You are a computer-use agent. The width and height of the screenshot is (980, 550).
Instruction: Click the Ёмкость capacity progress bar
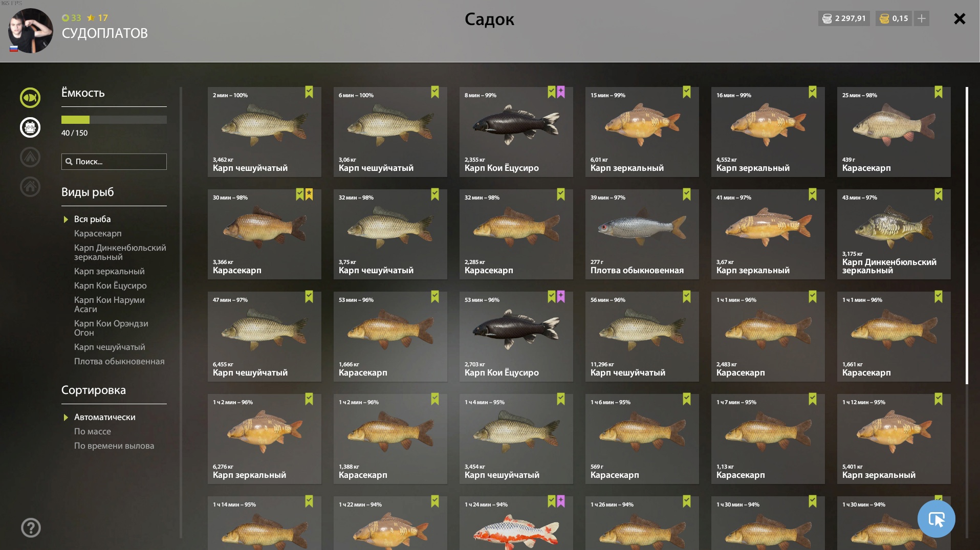tap(114, 120)
